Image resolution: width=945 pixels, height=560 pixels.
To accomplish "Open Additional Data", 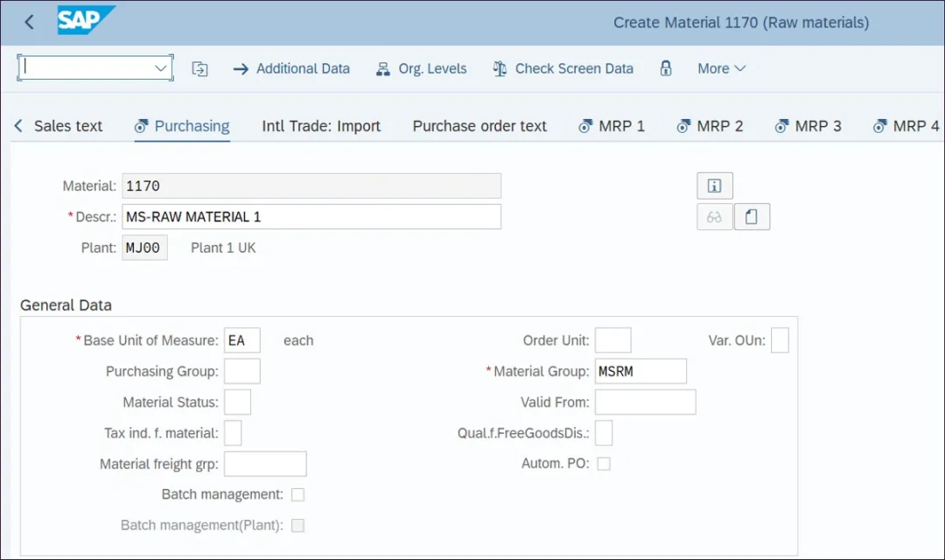I will coord(291,69).
